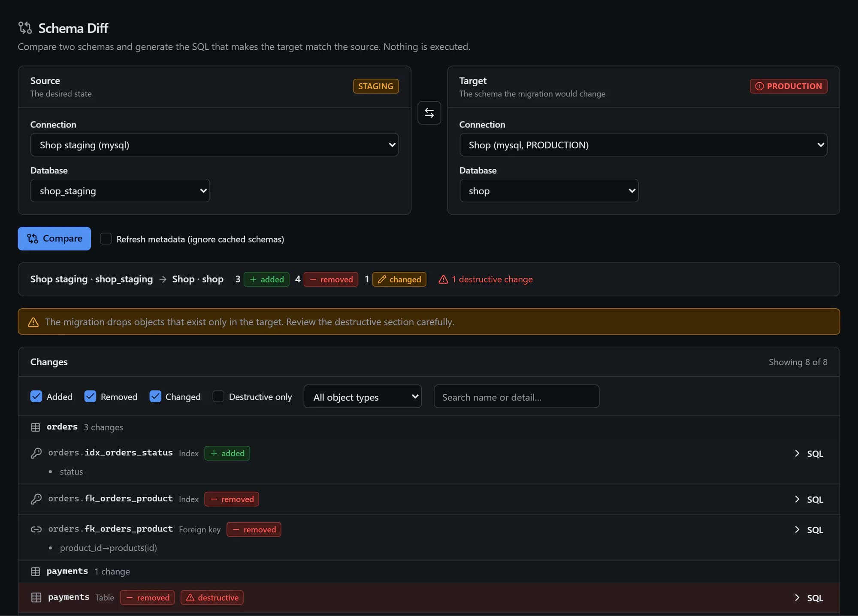
Task: Click the payments group header name
Action: (67, 571)
